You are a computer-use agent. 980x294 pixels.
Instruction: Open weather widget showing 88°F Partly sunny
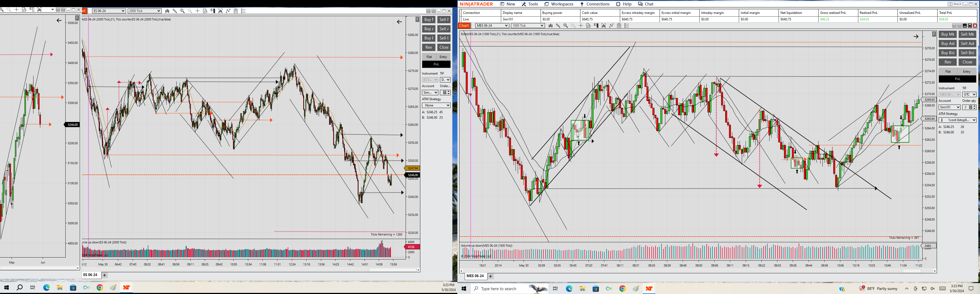[878, 289]
